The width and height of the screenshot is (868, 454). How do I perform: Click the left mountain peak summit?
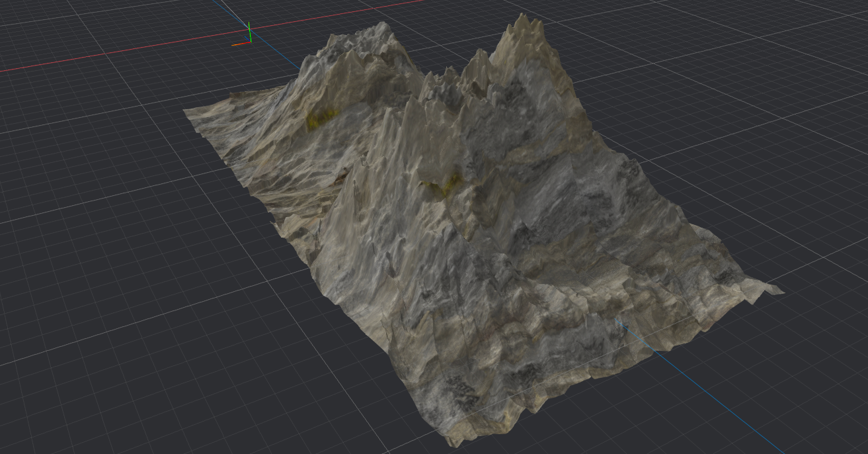coord(381,25)
